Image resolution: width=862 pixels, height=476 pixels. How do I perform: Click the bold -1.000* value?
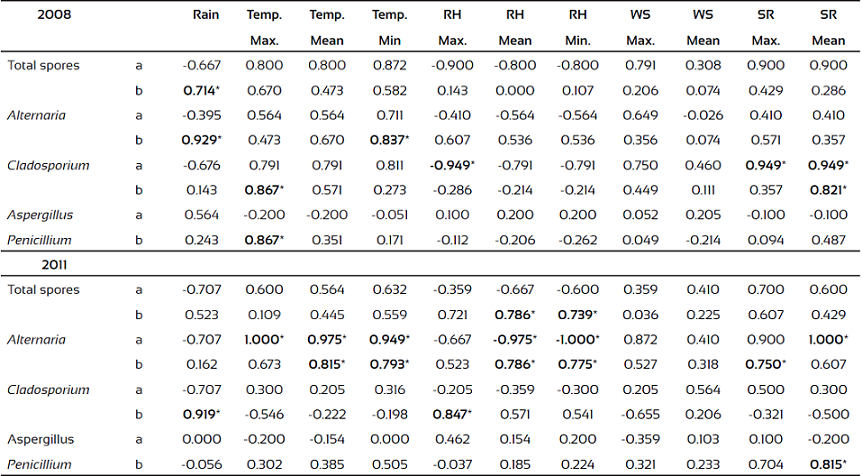(x=574, y=340)
